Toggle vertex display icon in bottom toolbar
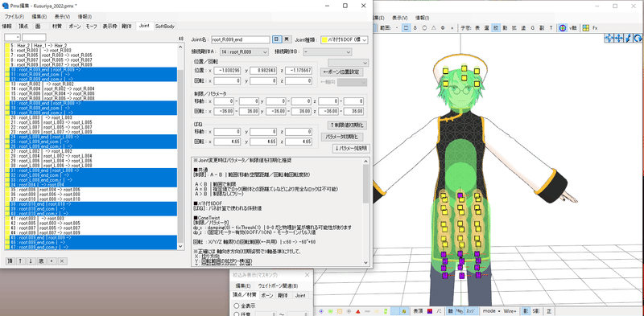 (320, 311)
